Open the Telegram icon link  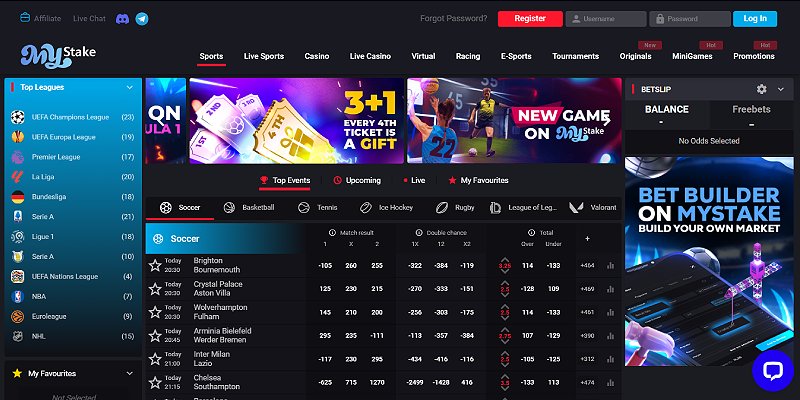point(142,19)
